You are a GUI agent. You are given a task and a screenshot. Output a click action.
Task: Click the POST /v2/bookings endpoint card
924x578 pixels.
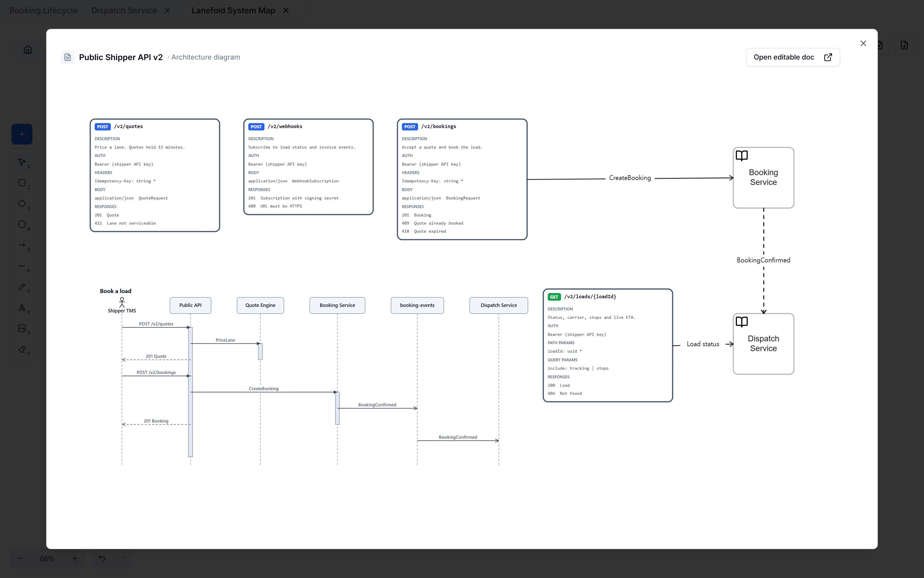tap(462, 179)
